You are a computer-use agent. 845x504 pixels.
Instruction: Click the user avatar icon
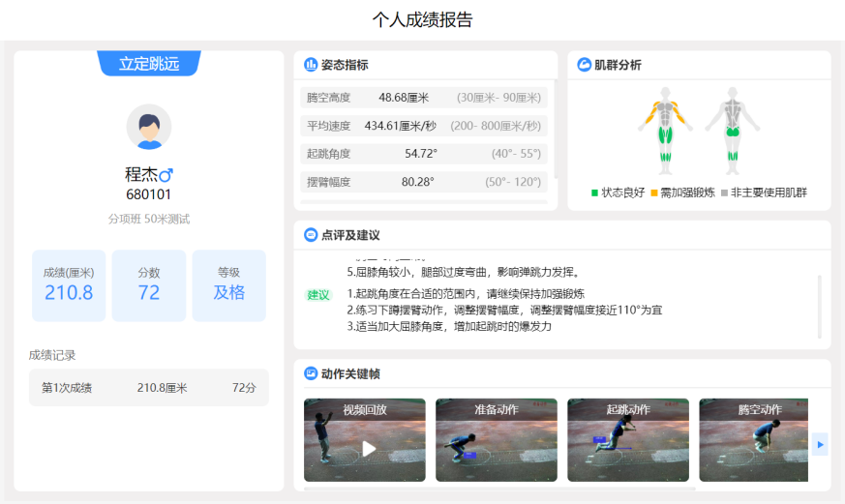coord(149,127)
